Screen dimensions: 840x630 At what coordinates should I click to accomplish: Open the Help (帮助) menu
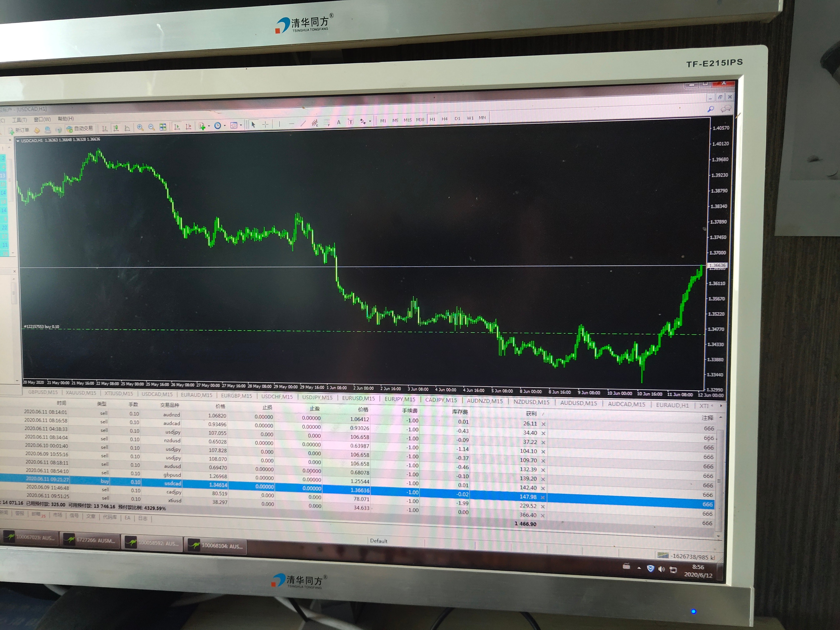(66, 119)
